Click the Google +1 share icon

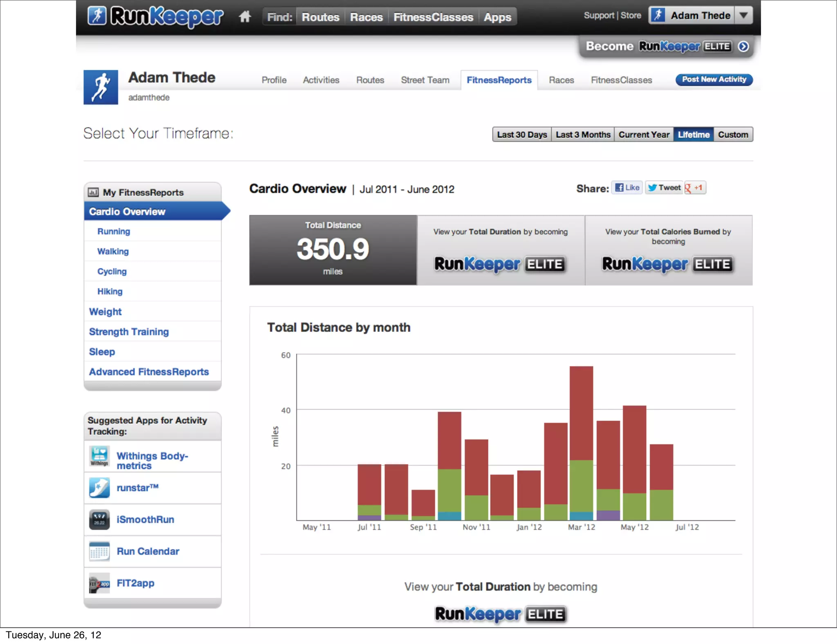(x=695, y=188)
